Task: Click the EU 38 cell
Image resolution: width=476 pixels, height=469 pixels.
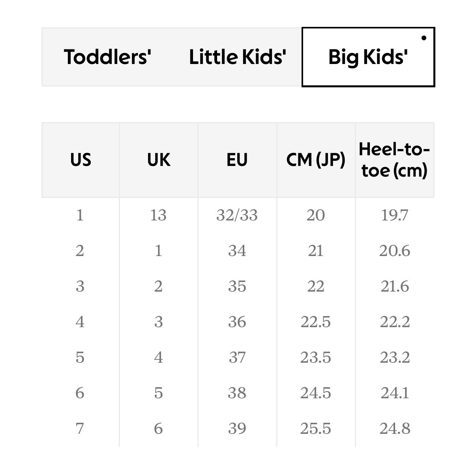Action: coord(237,393)
